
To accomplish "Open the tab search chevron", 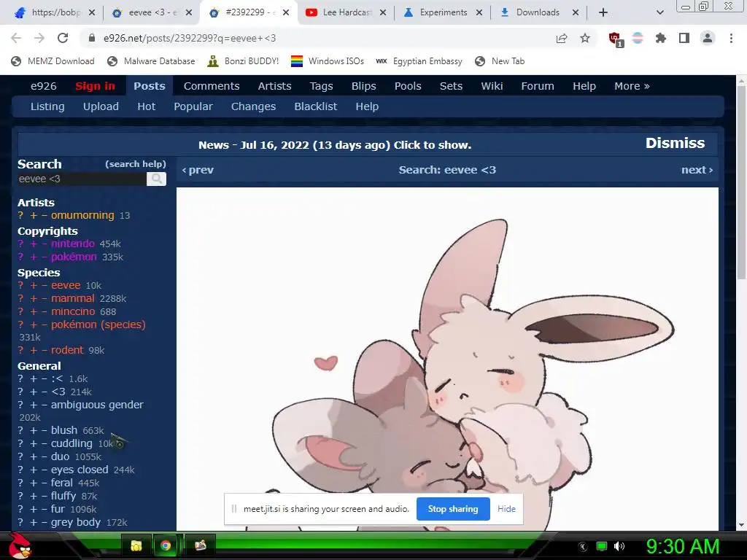I will pos(659,12).
